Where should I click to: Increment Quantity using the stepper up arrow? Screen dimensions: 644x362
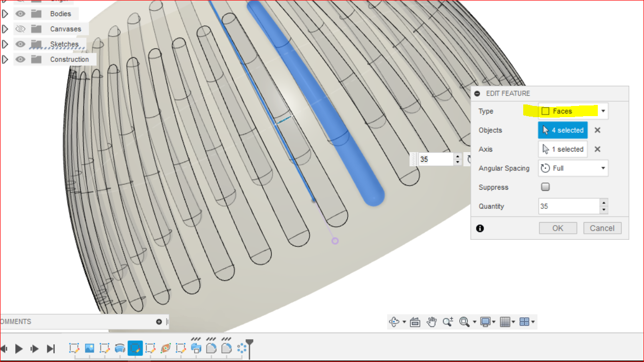[x=603, y=203]
